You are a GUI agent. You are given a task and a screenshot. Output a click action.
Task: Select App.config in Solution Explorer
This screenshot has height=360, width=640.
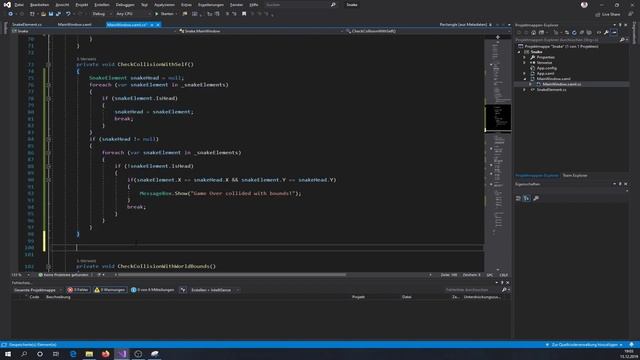[x=547, y=68]
